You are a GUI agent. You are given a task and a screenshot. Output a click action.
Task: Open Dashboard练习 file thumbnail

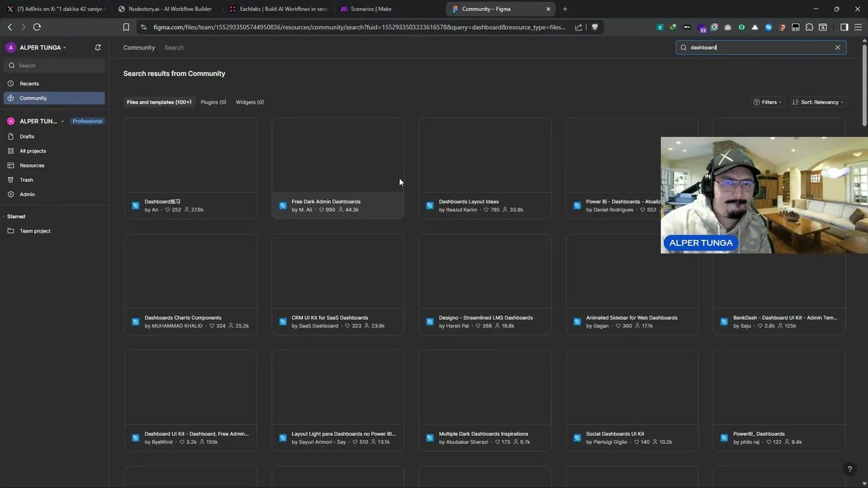click(191, 155)
